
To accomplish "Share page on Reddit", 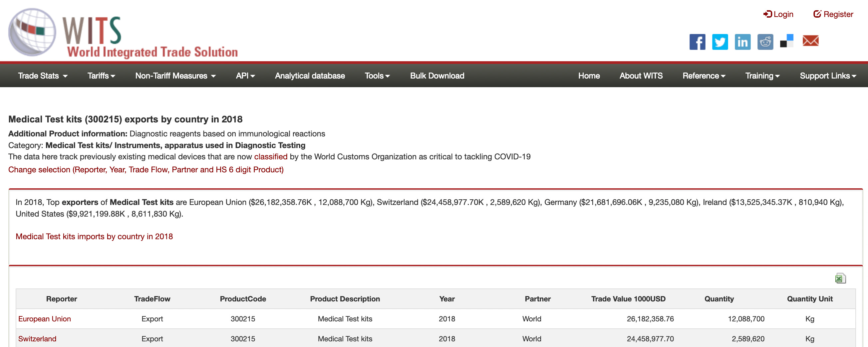I will [765, 42].
